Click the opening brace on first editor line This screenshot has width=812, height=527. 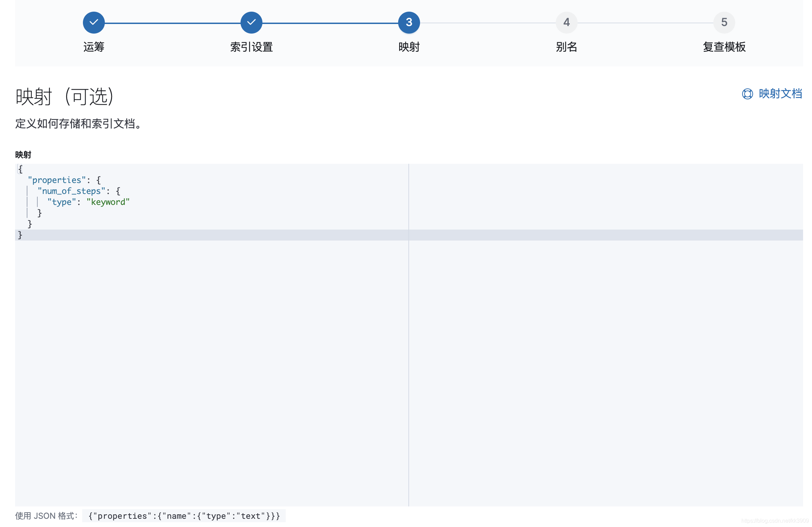[x=20, y=169]
